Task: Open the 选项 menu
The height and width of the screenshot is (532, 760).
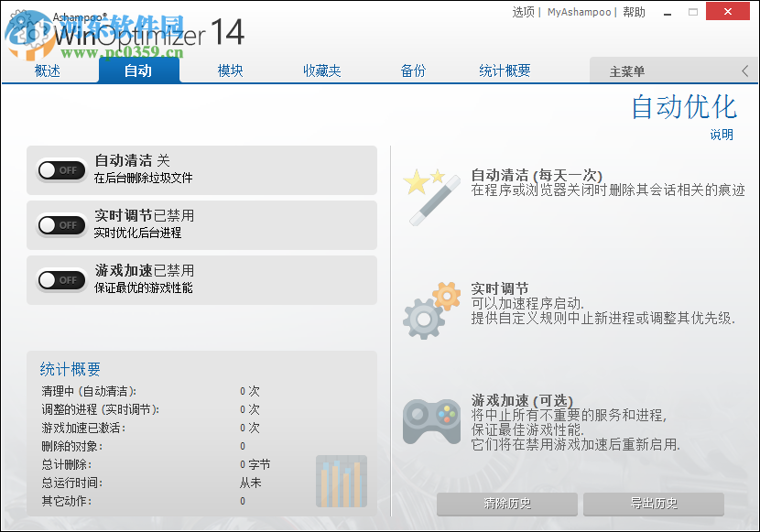Action: (x=523, y=12)
